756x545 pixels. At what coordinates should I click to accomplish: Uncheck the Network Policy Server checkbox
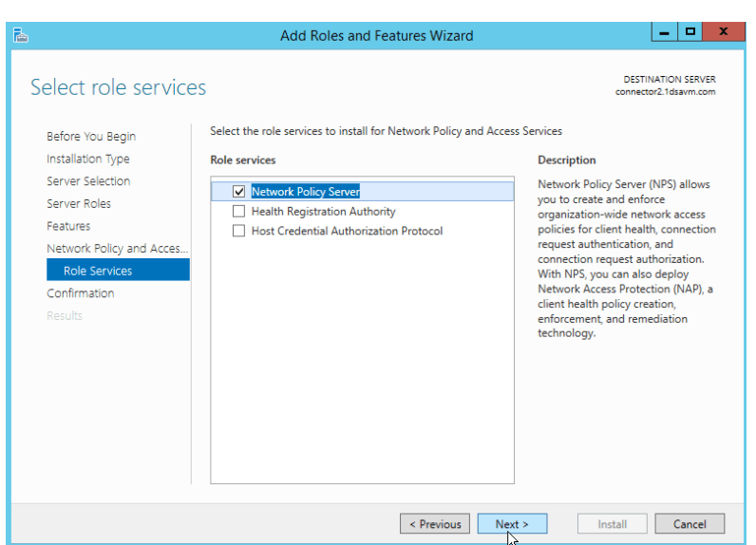[x=238, y=192]
